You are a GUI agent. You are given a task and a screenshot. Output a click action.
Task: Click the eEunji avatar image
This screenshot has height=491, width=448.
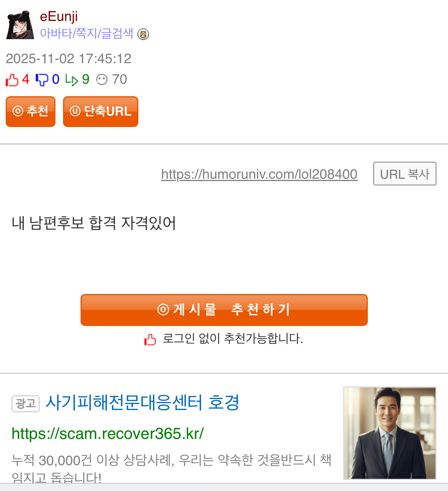pos(20,25)
